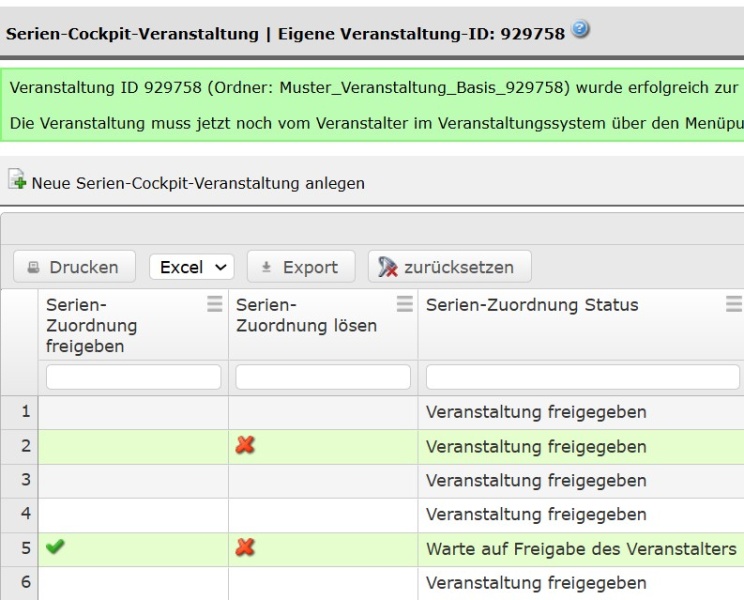Click the blue help icon beside Veranstaltung-ID
Screen dimensions: 744x600
(580, 29)
